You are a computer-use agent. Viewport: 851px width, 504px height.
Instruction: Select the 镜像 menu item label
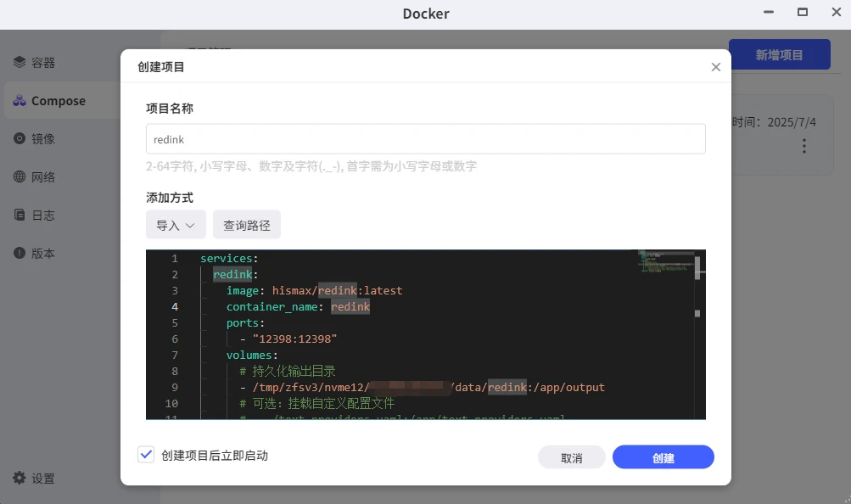(x=43, y=139)
